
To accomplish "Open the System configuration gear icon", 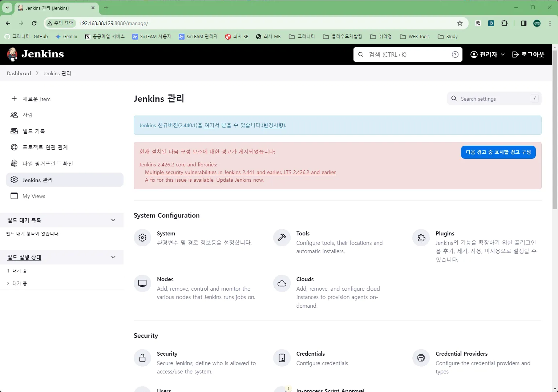I will tap(142, 238).
